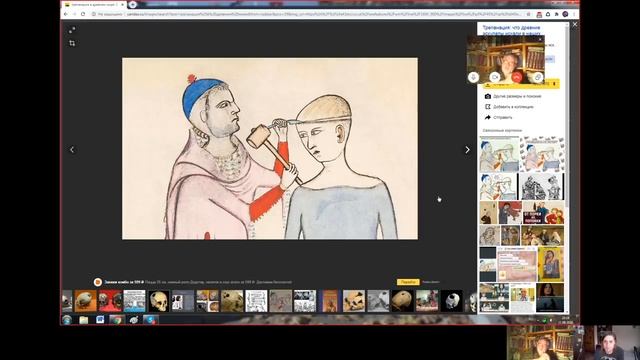Select the two skulls on red thumbnail

(x=110, y=301)
